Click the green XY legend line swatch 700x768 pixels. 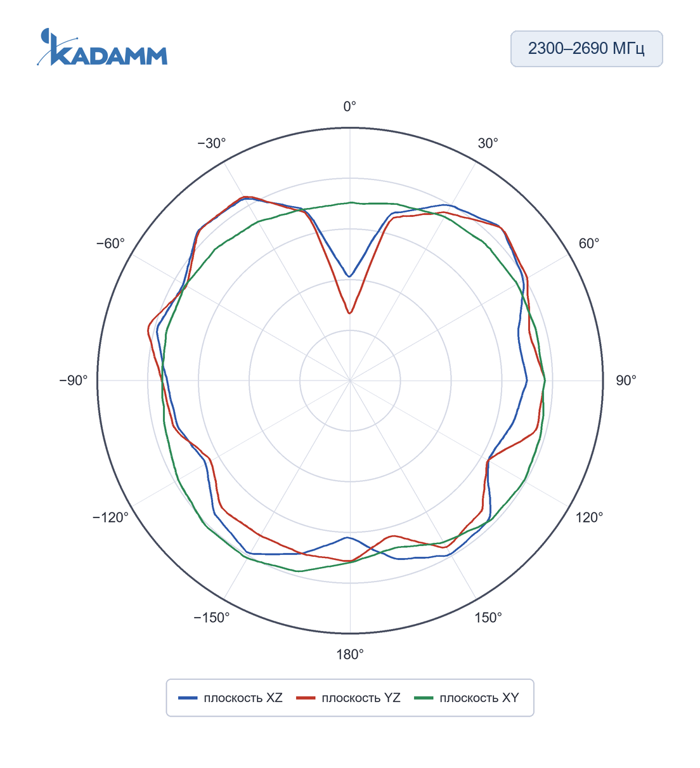(x=424, y=698)
